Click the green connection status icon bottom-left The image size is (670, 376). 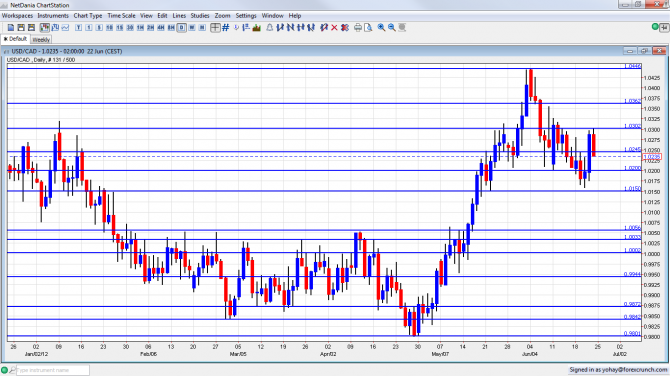coord(4,370)
